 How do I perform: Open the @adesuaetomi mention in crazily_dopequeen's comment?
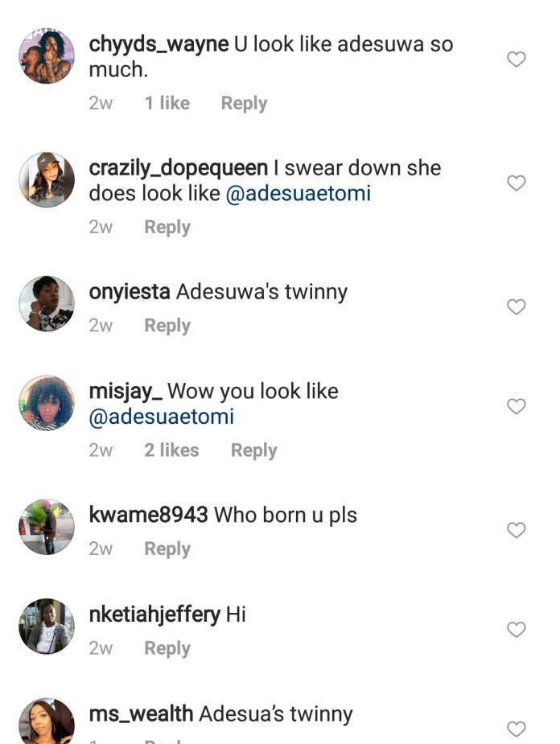[x=299, y=195]
